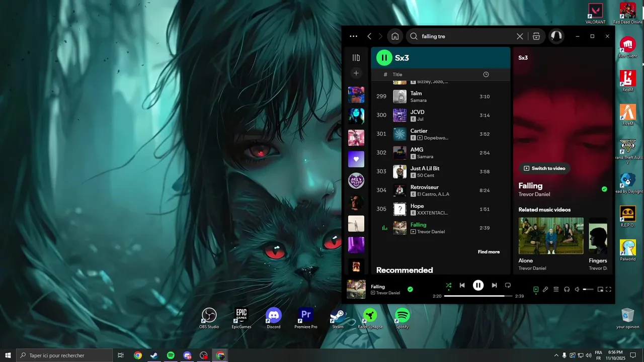Open the Spotify Home page
This screenshot has height=362, width=644.
(395, 36)
